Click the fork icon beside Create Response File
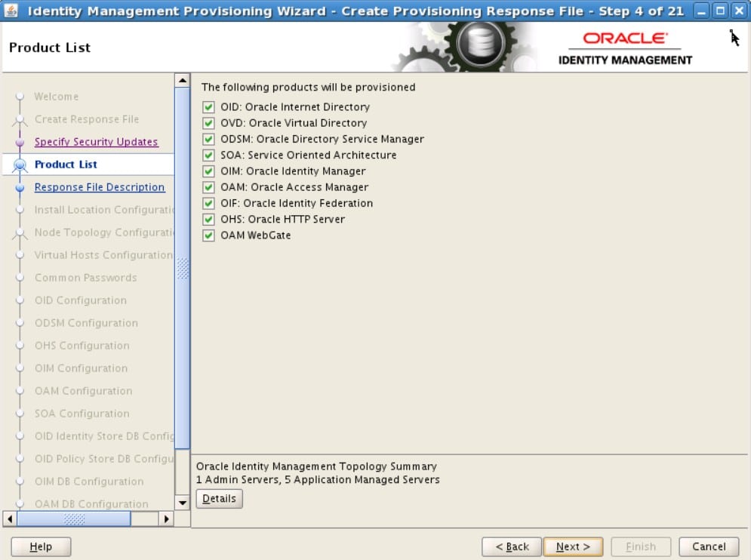 point(21,118)
